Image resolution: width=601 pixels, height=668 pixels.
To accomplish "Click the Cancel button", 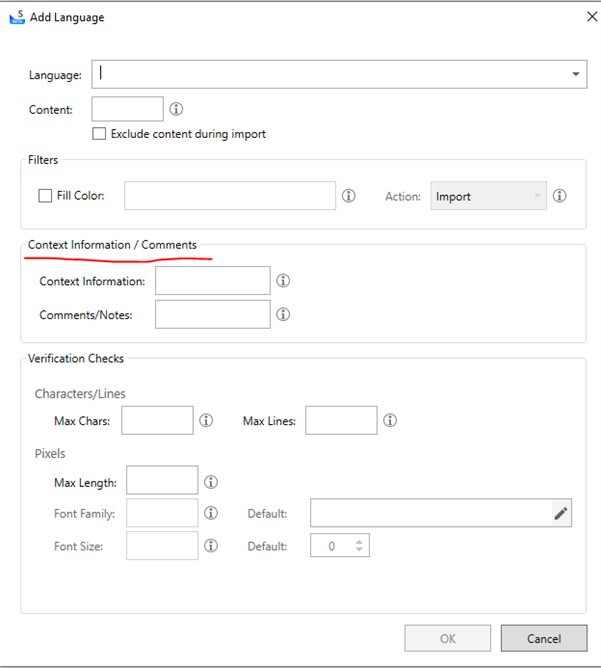I will tap(544, 638).
